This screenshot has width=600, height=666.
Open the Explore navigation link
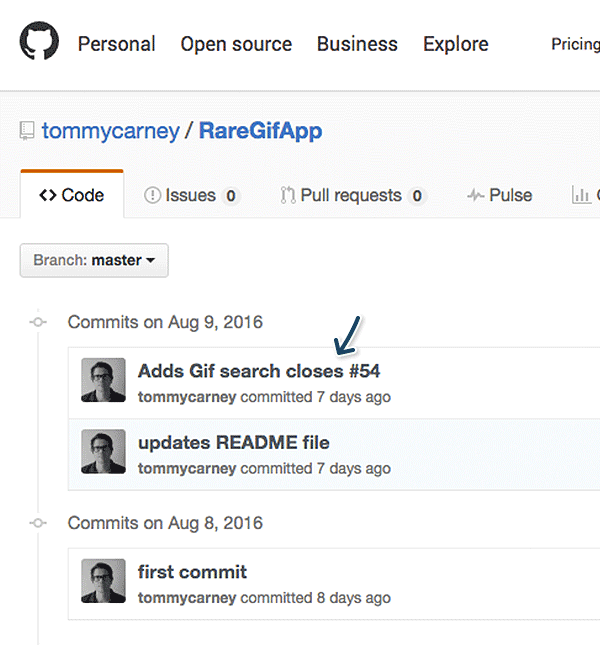pyautogui.click(x=456, y=44)
